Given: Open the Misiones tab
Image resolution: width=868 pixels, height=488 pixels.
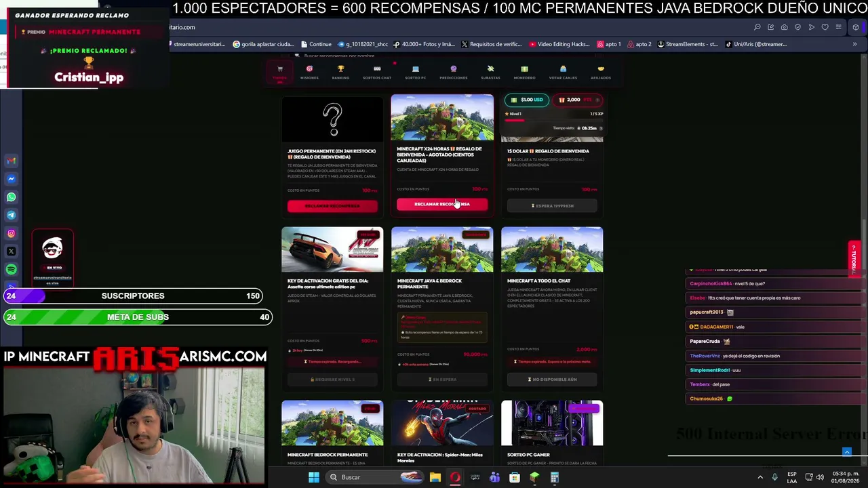Looking at the screenshot, I should [309, 73].
